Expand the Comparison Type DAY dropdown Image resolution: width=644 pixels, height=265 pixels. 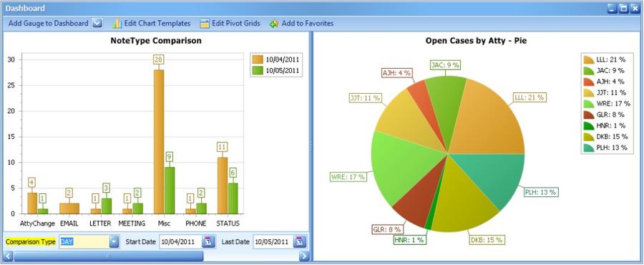(x=114, y=241)
